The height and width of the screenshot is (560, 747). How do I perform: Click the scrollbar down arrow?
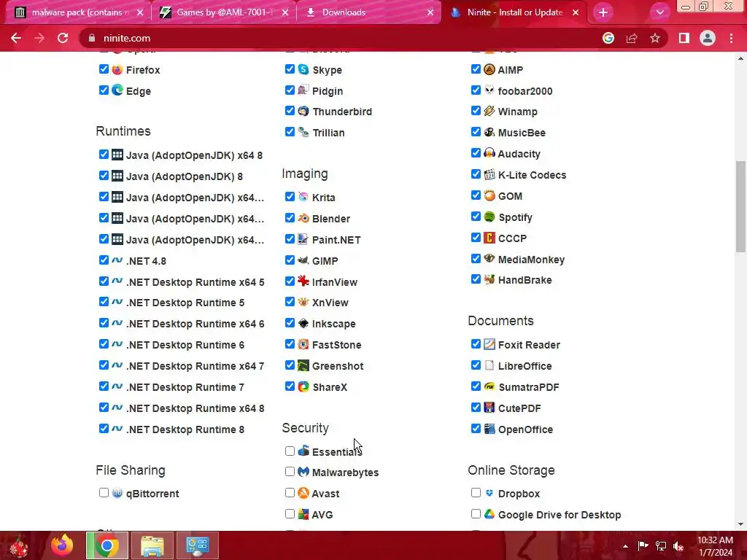tap(740, 524)
